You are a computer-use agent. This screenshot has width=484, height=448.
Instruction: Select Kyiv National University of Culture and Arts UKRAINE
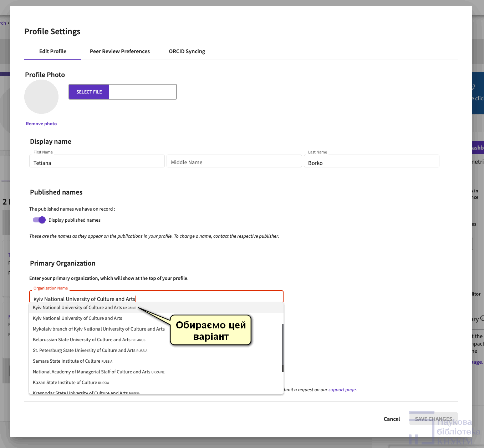tap(85, 308)
